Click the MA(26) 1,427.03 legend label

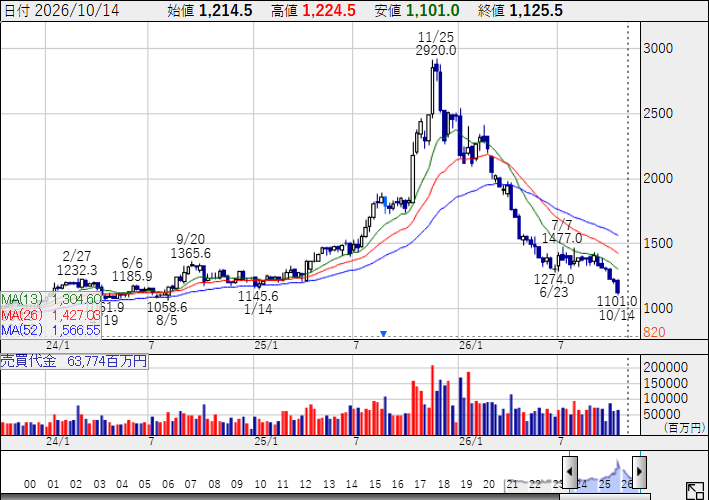pyautogui.click(x=51, y=315)
